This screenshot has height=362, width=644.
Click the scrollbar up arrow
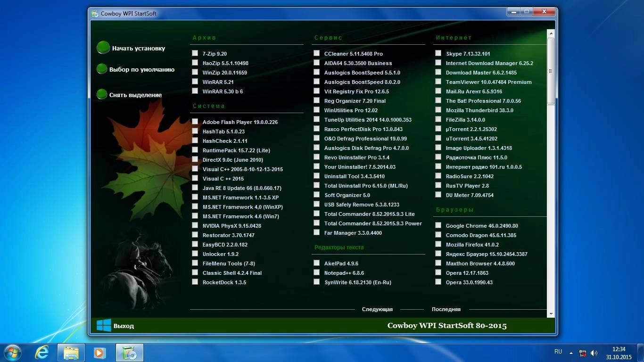(551, 33)
